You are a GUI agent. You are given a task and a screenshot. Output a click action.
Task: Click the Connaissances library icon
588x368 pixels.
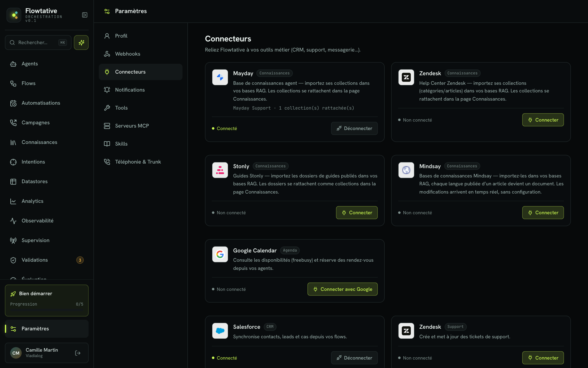[13, 142]
